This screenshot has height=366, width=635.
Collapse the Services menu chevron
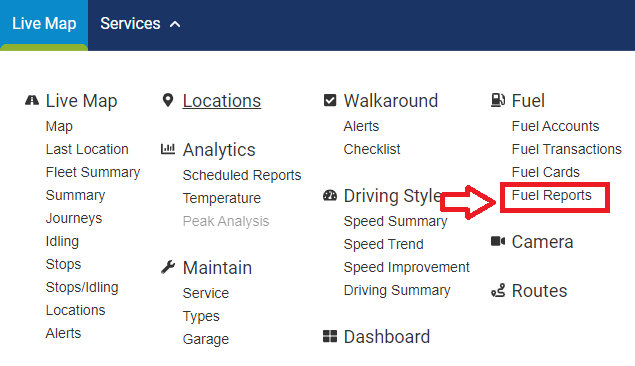point(175,24)
